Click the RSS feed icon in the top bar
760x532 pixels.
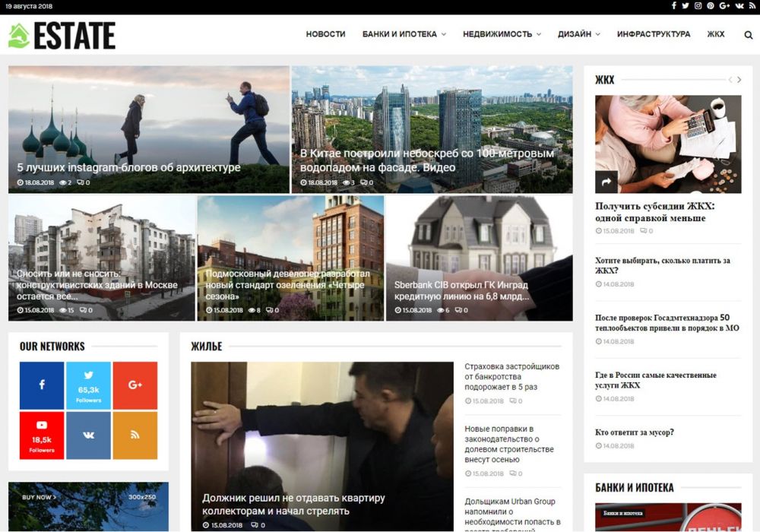[751, 6]
